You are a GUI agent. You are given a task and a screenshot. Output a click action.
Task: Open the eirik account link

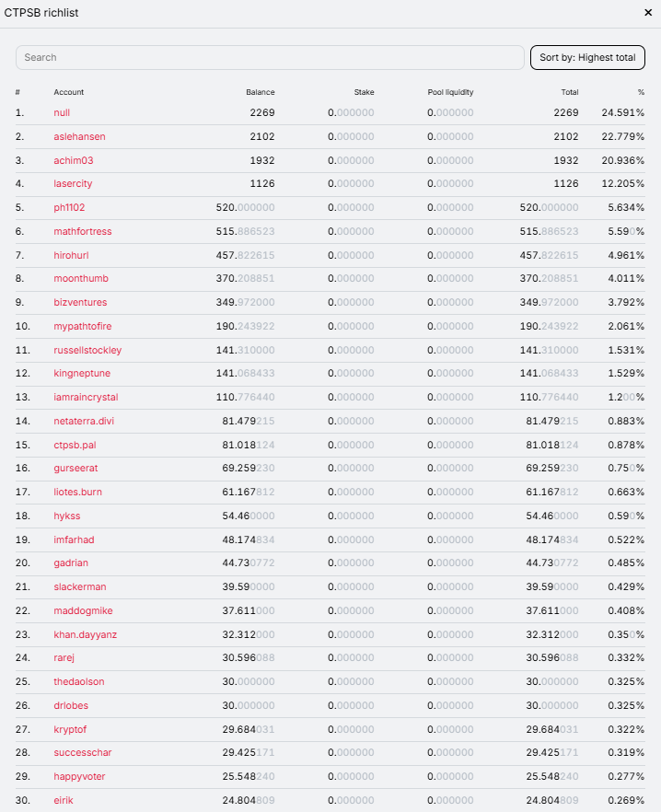click(x=64, y=800)
